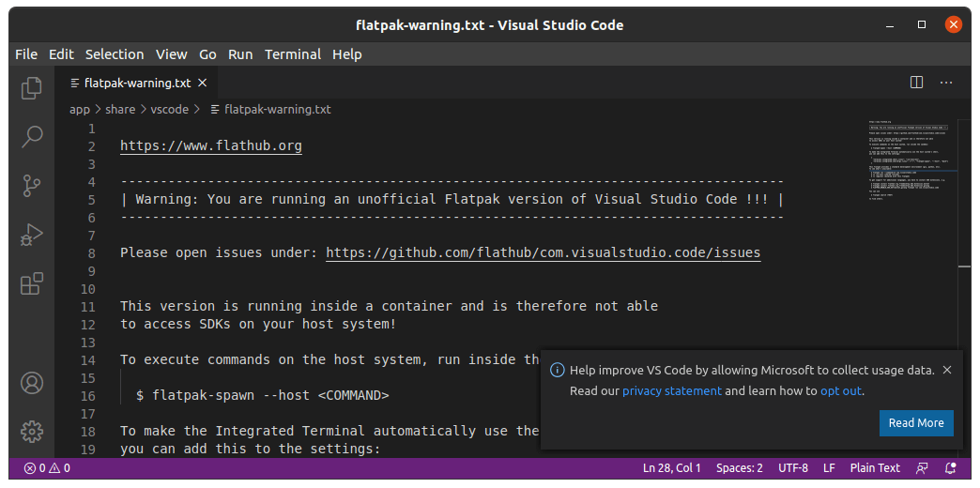Click the Read More button
Screen dimensions: 980x488
pos(916,423)
